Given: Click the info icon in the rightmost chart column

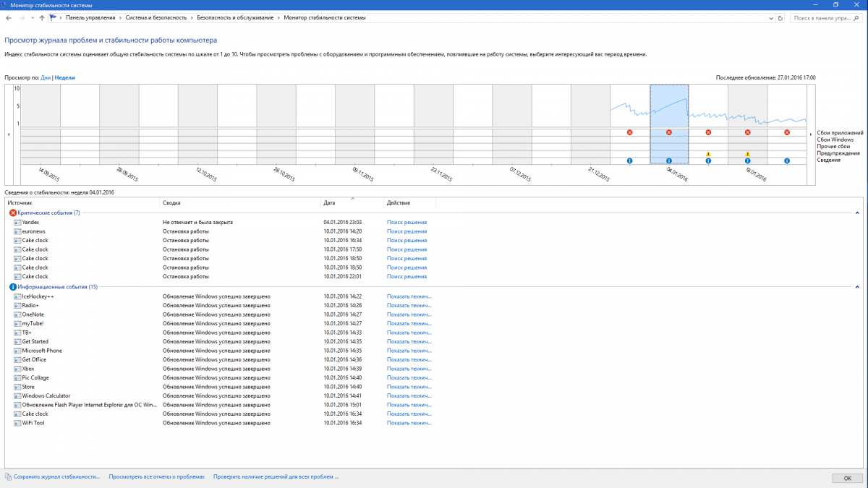Looking at the screenshot, I should click(787, 160).
